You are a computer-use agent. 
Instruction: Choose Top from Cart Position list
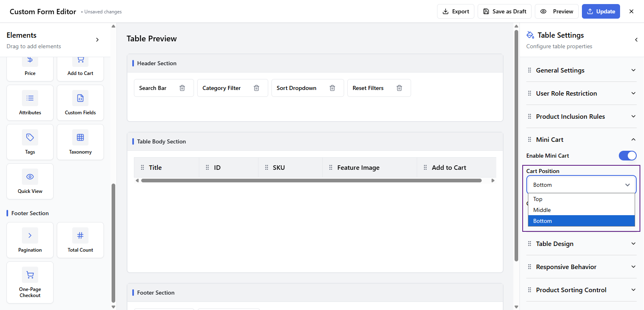[538, 199]
